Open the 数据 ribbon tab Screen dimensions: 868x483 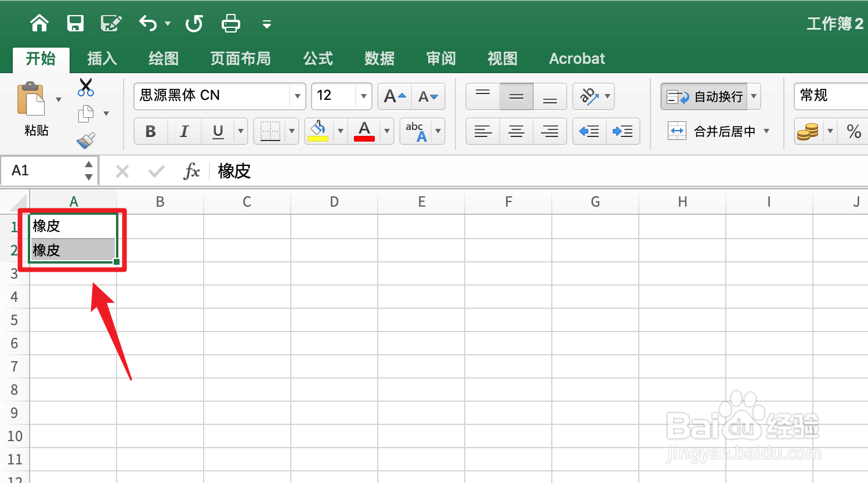pyautogui.click(x=379, y=58)
